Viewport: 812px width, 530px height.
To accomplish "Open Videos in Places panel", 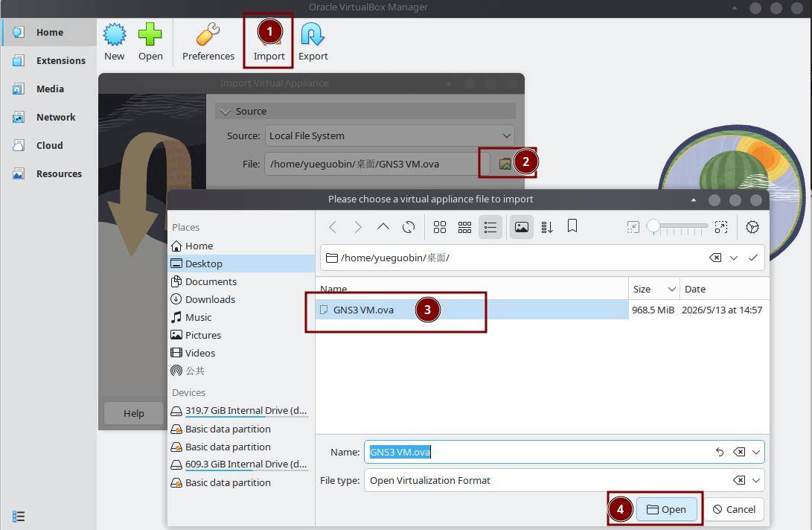I will click(x=241, y=353).
